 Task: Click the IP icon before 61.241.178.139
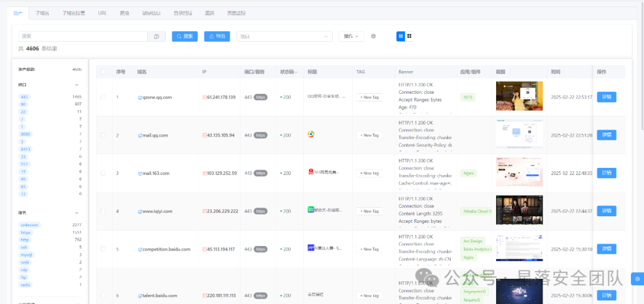(x=205, y=97)
